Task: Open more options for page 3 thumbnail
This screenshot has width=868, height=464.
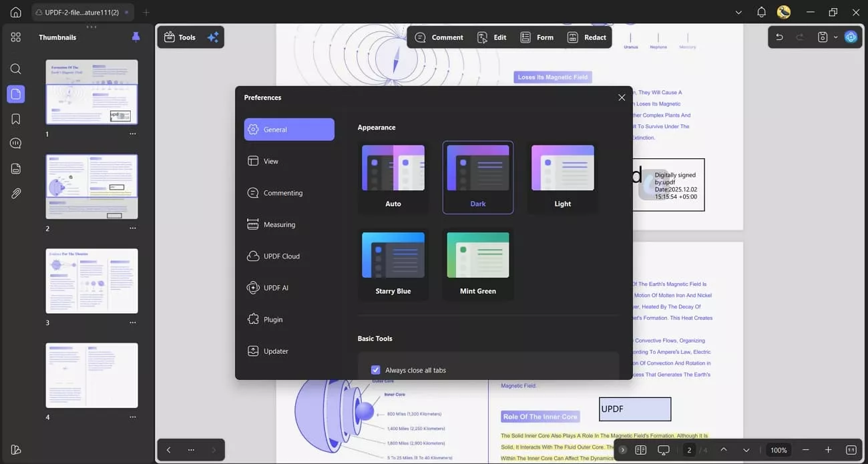Action: 133,322
